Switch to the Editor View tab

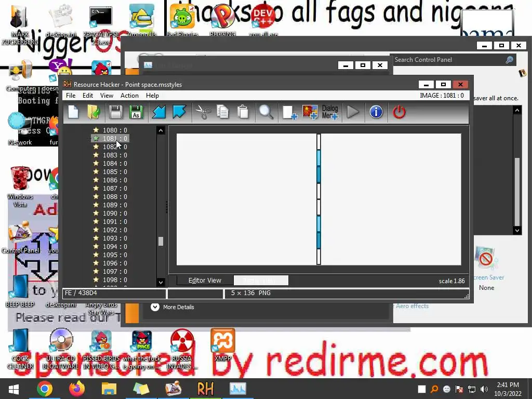(x=205, y=280)
